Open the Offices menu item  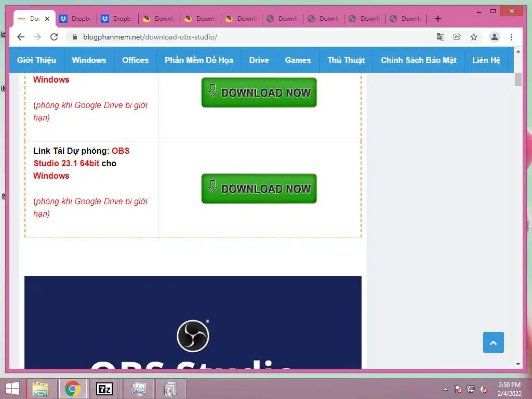point(136,60)
